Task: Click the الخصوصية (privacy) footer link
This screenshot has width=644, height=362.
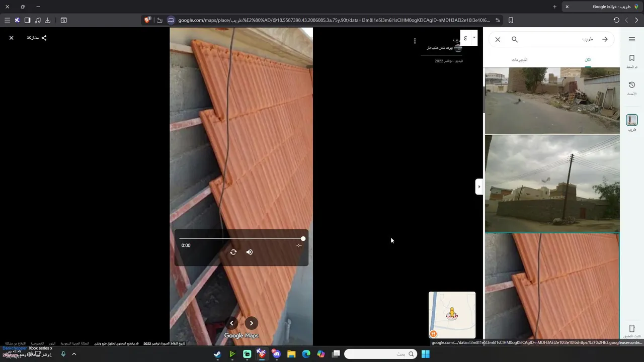Action: tap(37, 343)
